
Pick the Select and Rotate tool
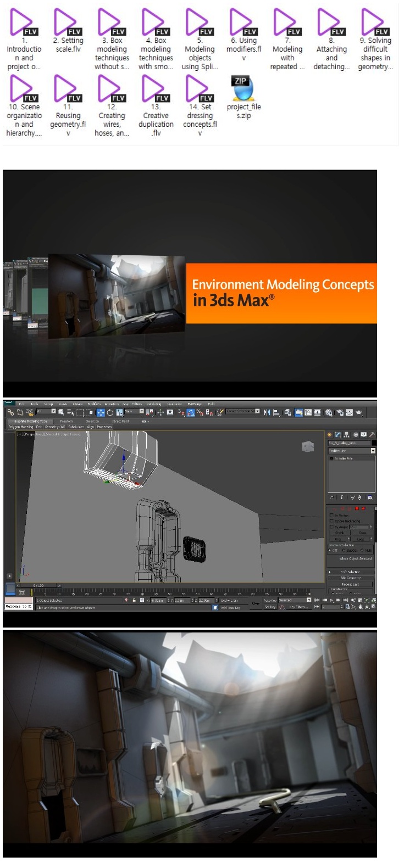click(110, 412)
